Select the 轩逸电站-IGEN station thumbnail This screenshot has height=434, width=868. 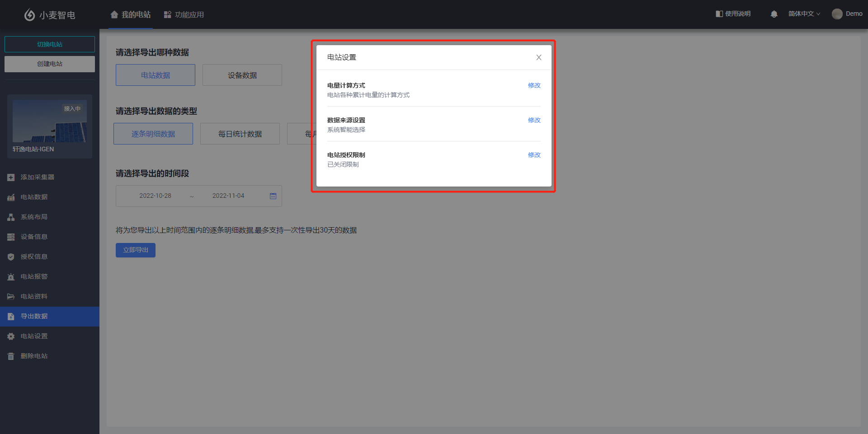[x=50, y=126]
